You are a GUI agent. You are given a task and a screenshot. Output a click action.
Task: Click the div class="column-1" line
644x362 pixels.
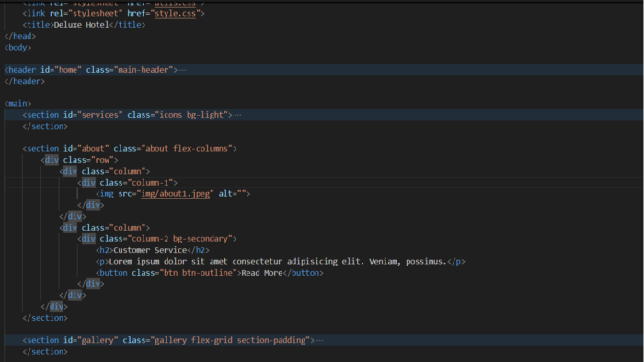pyautogui.click(x=127, y=183)
